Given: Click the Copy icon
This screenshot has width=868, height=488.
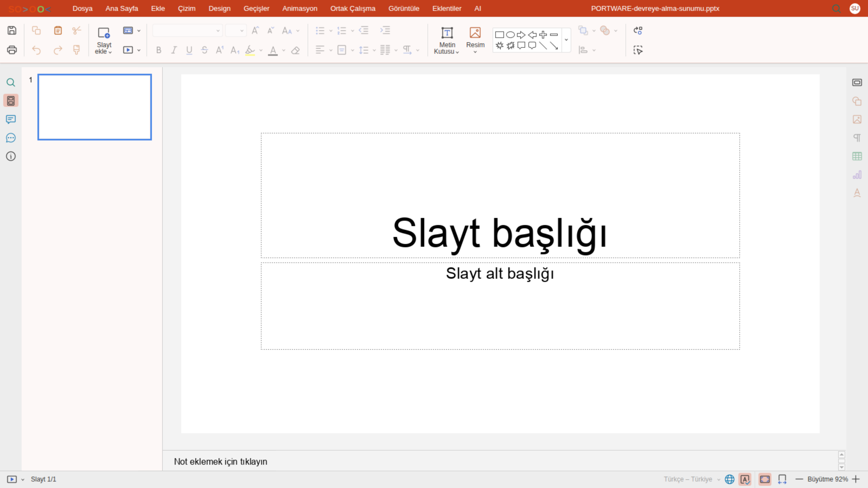Looking at the screenshot, I should pyautogui.click(x=36, y=30).
